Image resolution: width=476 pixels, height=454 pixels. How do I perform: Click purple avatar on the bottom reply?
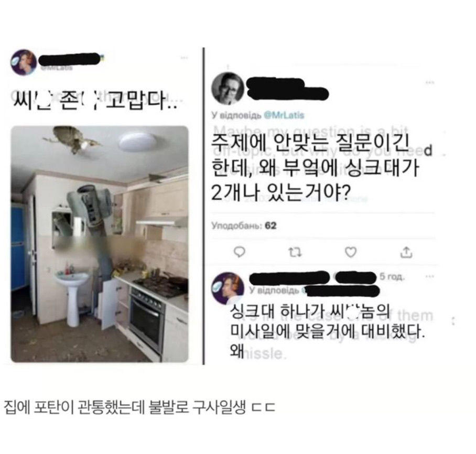click(228, 288)
